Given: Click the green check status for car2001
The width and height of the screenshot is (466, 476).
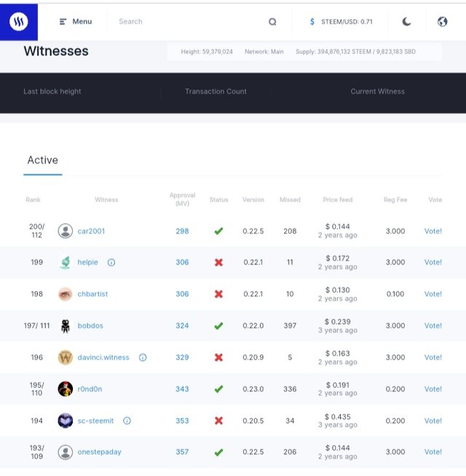Looking at the screenshot, I should [x=218, y=231].
